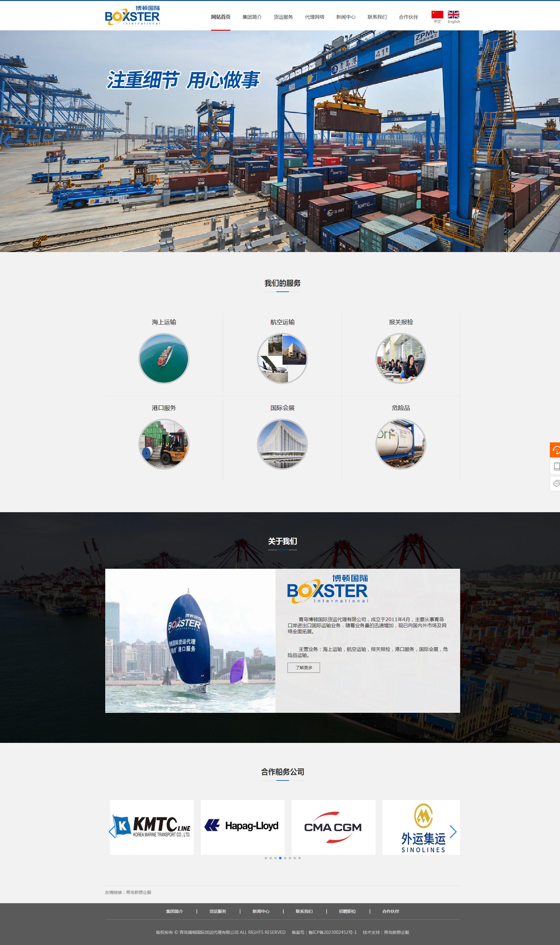
Task: Go back in partner carousel with left arrow
Action: pos(112,832)
